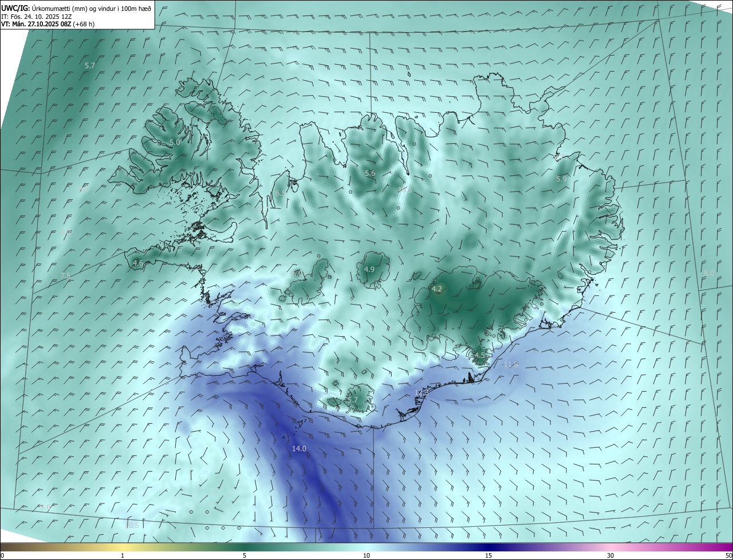
Task: Click the precipitation color scale bar
Action: click(366, 547)
